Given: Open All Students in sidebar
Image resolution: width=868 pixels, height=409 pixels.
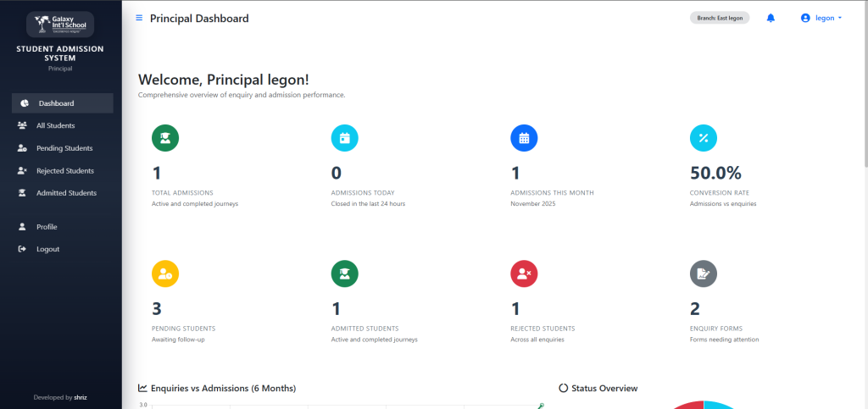Looking at the screenshot, I should click(55, 125).
